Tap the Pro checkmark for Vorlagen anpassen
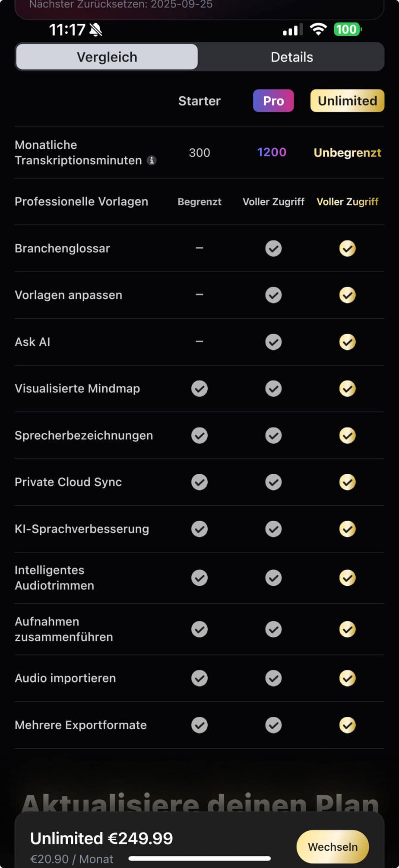Viewport: 399px width, 868px height. pos(273,295)
